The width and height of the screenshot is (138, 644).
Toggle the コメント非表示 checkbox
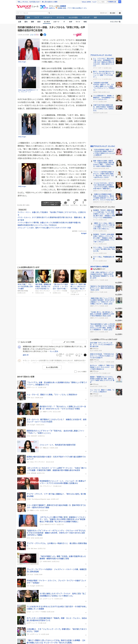click(x=75, y=371)
